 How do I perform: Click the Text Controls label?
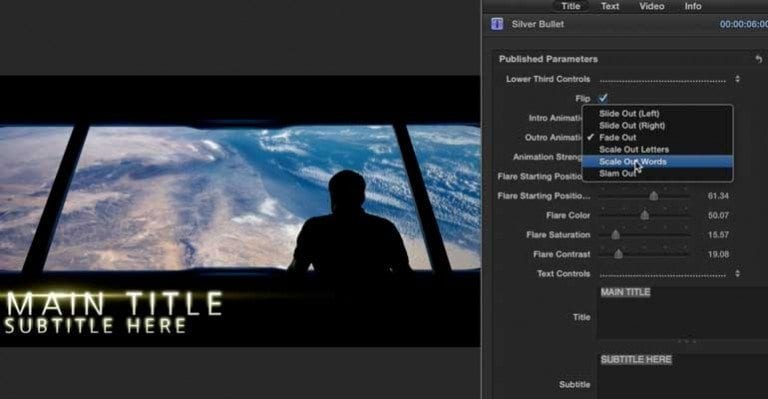[563, 274]
